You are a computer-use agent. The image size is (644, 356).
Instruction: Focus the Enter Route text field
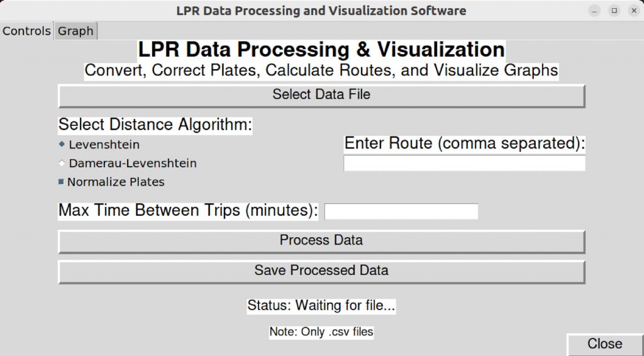(465, 163)
